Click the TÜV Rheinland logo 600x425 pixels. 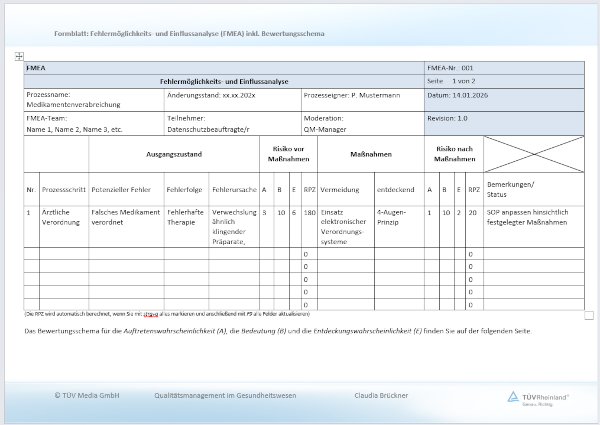(538, 397)
